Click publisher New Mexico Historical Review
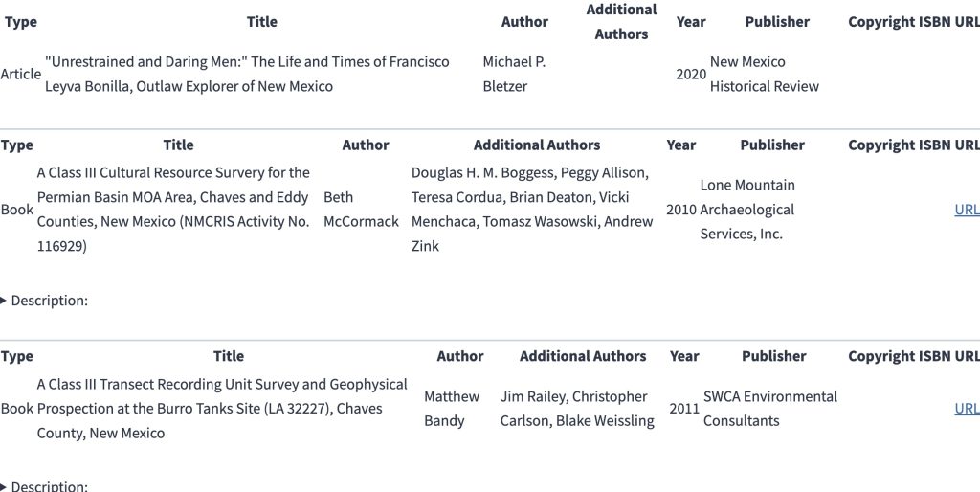This screenshot has height=492, width=980. 764,74
